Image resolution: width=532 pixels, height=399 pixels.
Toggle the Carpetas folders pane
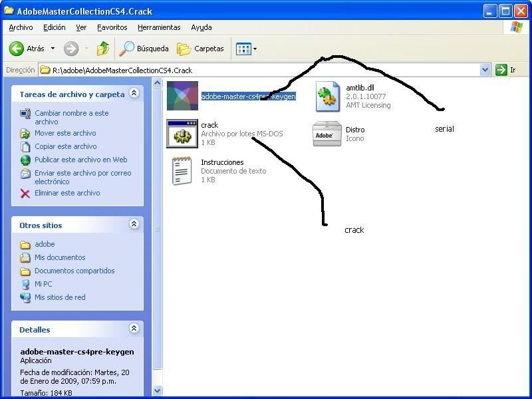click(x=200, y=49)
